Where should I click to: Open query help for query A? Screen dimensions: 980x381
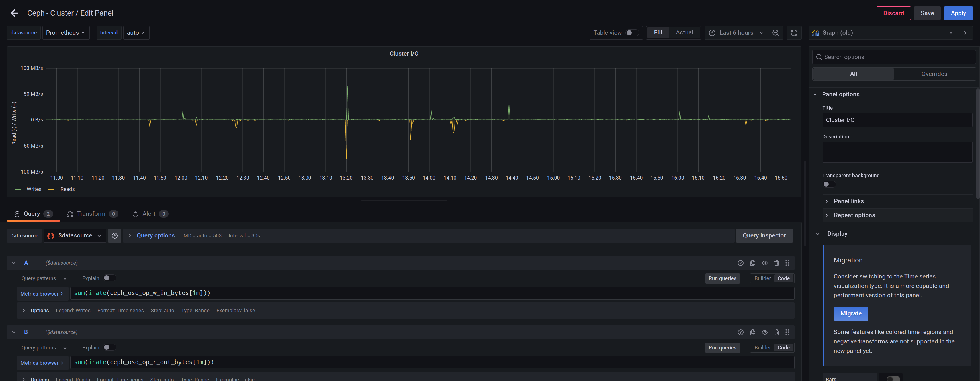[741, 263]
